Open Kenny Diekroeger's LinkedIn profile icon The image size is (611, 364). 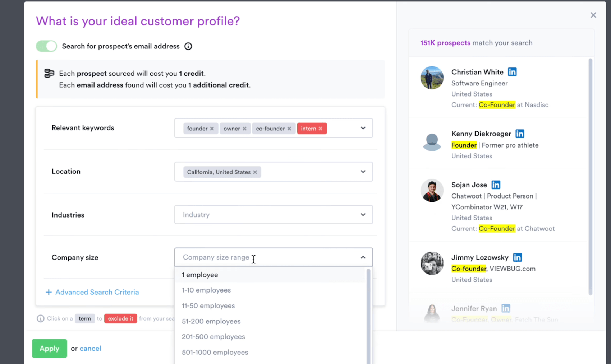click(520, 134)
